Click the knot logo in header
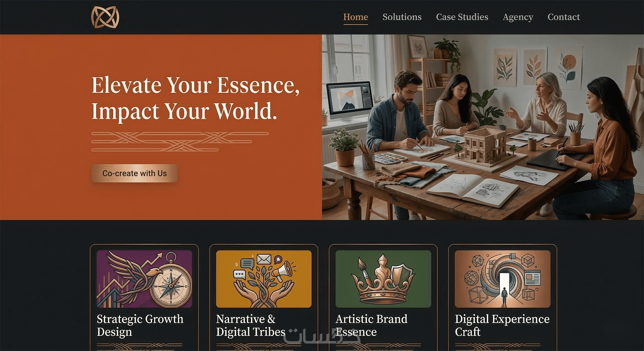 pos(105,17)
